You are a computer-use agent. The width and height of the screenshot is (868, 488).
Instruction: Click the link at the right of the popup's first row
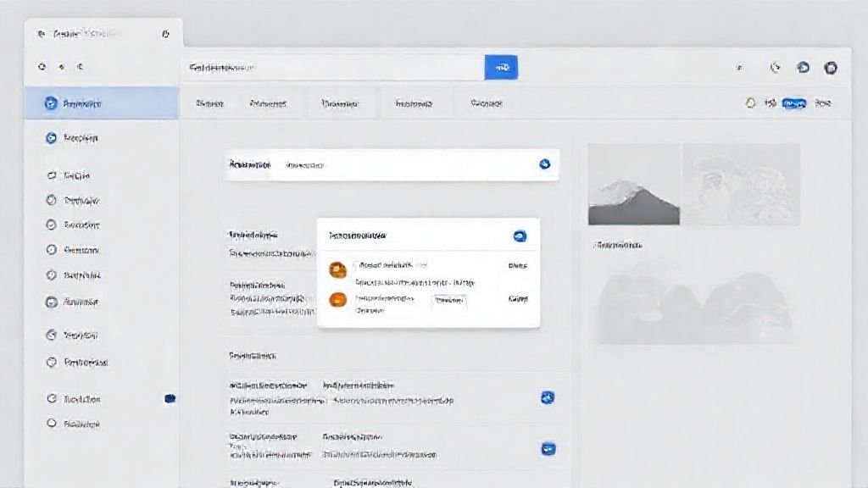point(517,266)
